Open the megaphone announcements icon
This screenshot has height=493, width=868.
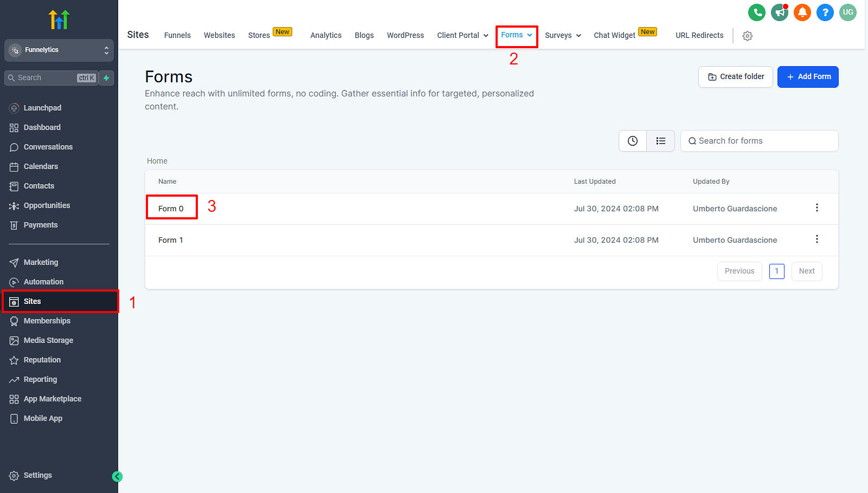tap(780, 12)
